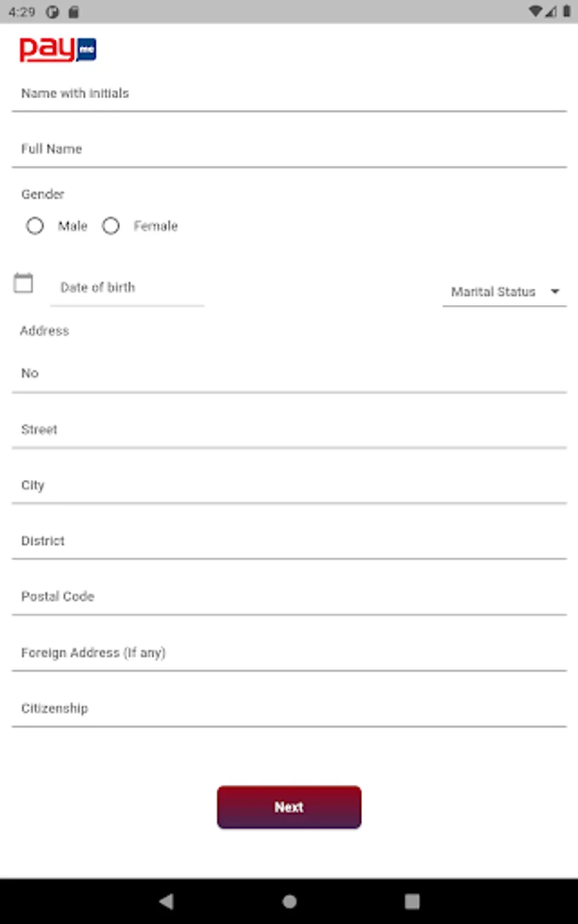Screen dimensions: 578x924
Task: Tap the Wi-Fi status icon
Action: pyautogui.click(x=534, y=12)
